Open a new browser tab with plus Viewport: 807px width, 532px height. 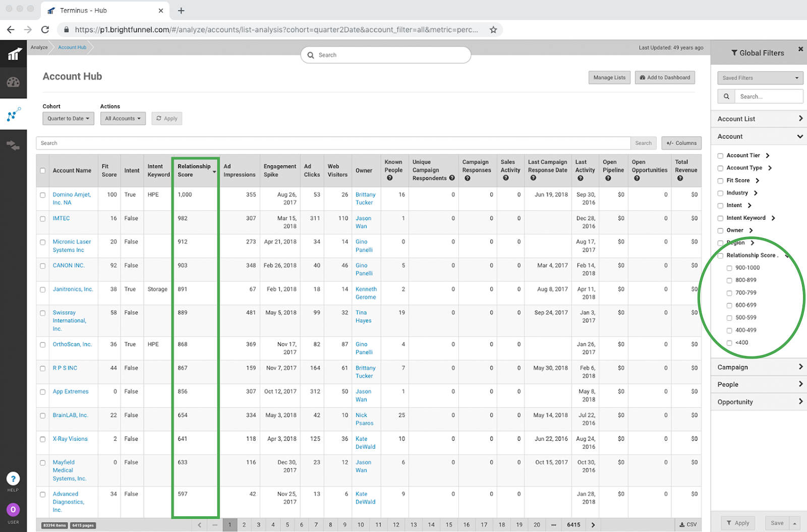point(181,11)
